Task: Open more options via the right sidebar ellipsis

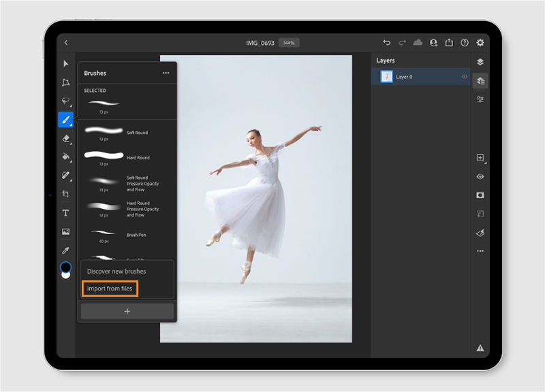Action: pos(480,251)
